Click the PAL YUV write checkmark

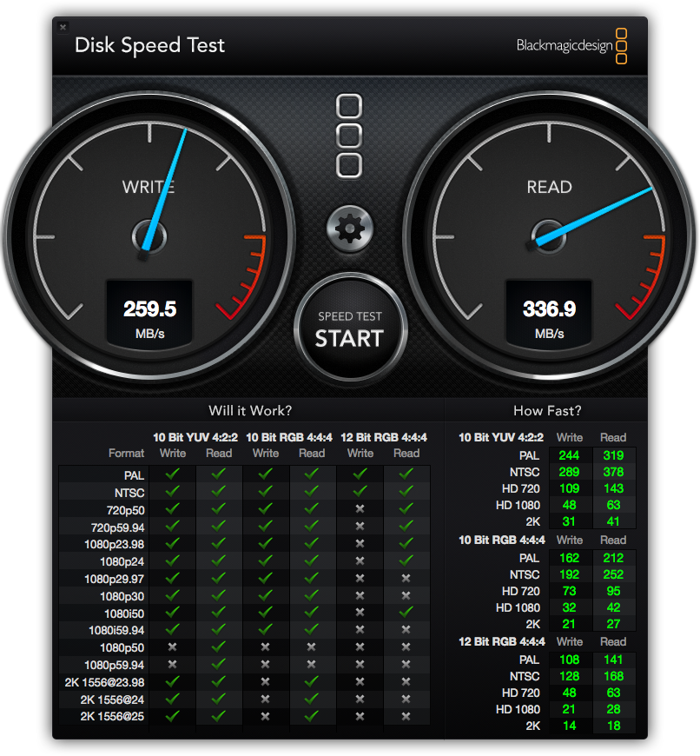coord(173,474)
